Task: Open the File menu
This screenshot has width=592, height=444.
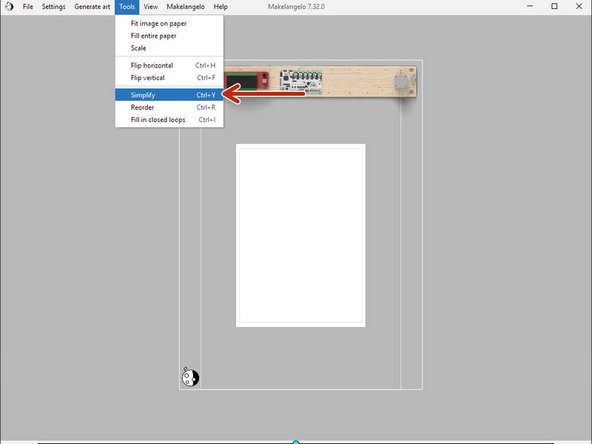Action: click(28, 7)
